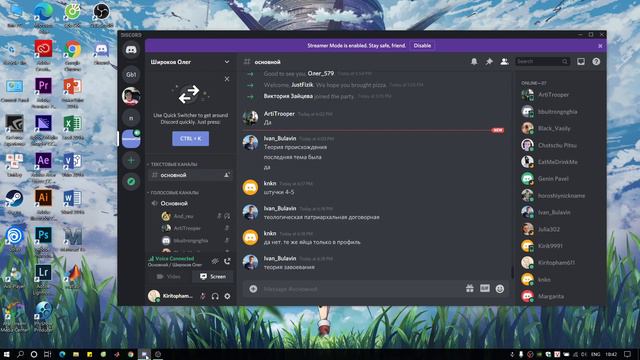Open User Settings gear icon

tap(227, 296)
